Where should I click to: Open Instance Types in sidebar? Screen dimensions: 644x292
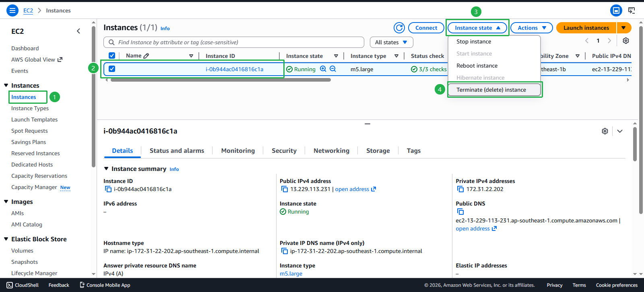30,108
